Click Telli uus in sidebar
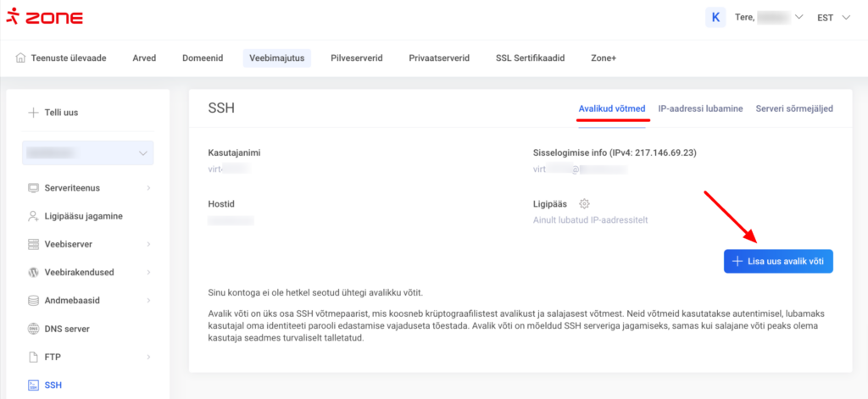The height and width of the screenshot is (399, 868). (61, 113)
